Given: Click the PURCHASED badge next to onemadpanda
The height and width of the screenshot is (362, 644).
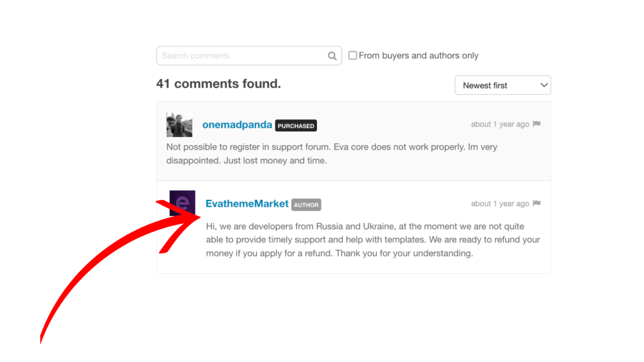Looking at the screenshot, I should 296,126.
